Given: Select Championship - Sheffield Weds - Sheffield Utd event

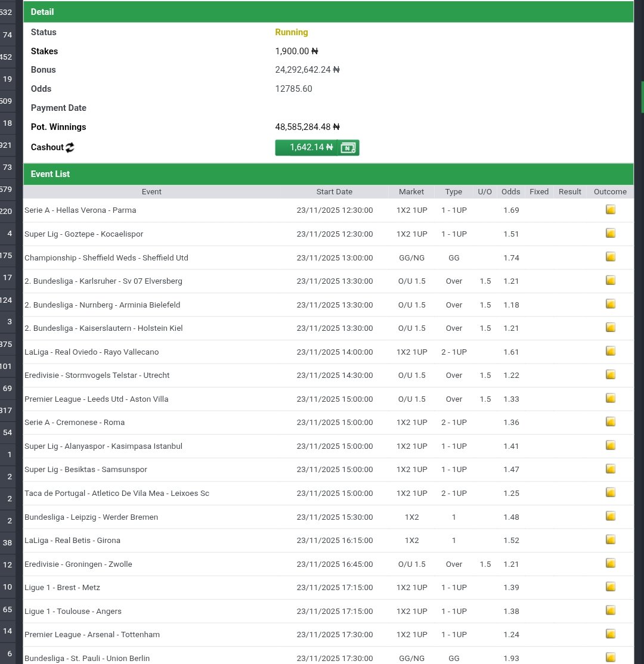Looking at the screenshot, I should pyautogui.click(x=106, y=257).
